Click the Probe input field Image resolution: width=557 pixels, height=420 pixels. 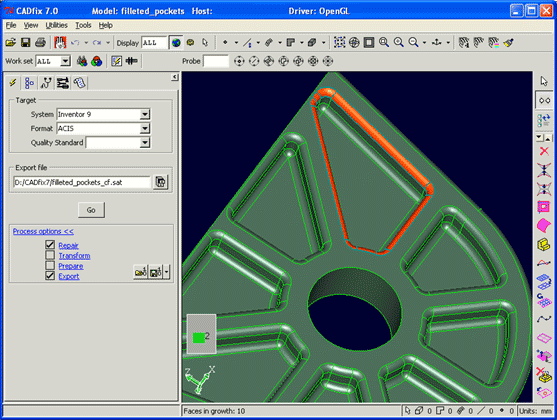216,61
